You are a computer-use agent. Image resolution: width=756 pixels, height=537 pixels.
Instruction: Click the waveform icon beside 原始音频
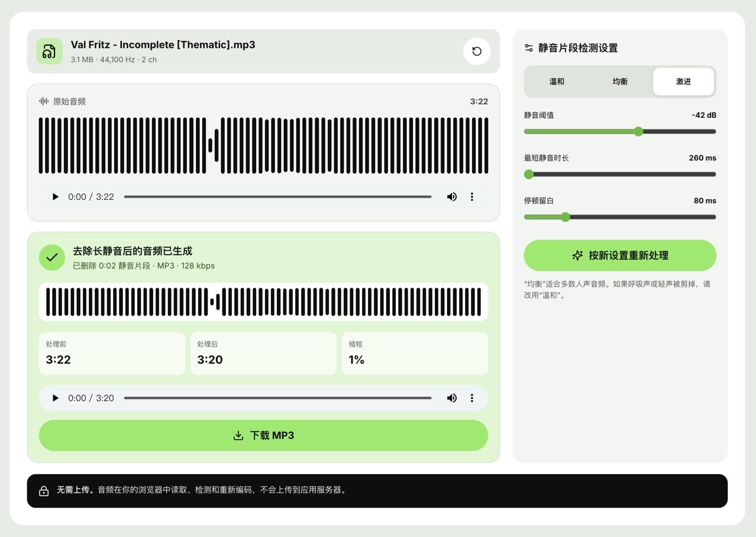(x=44, y=101)
